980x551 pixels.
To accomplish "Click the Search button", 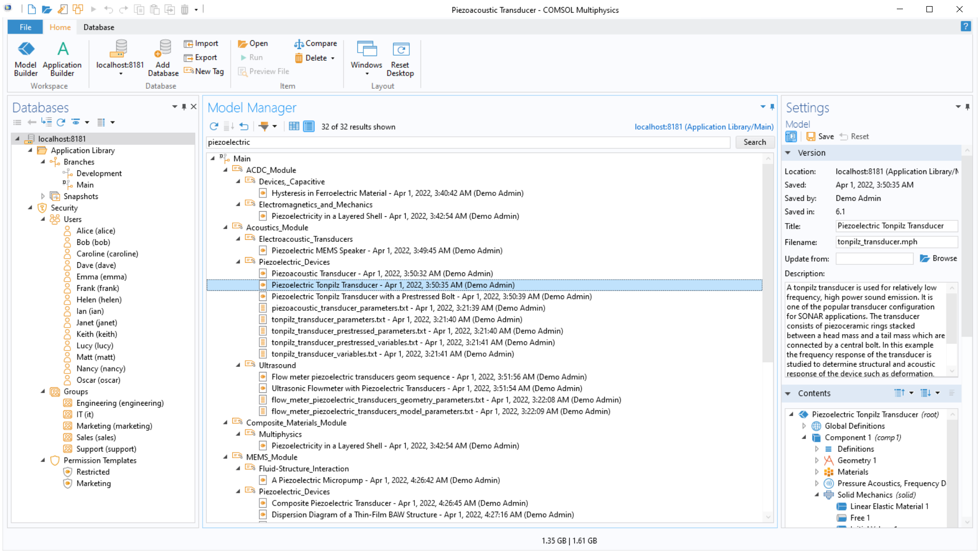I will [754, 142].
